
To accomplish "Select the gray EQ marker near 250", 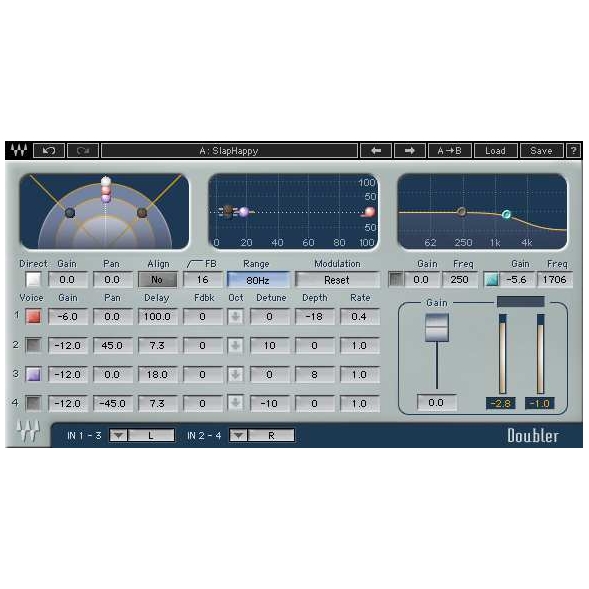I will point(462,212).
